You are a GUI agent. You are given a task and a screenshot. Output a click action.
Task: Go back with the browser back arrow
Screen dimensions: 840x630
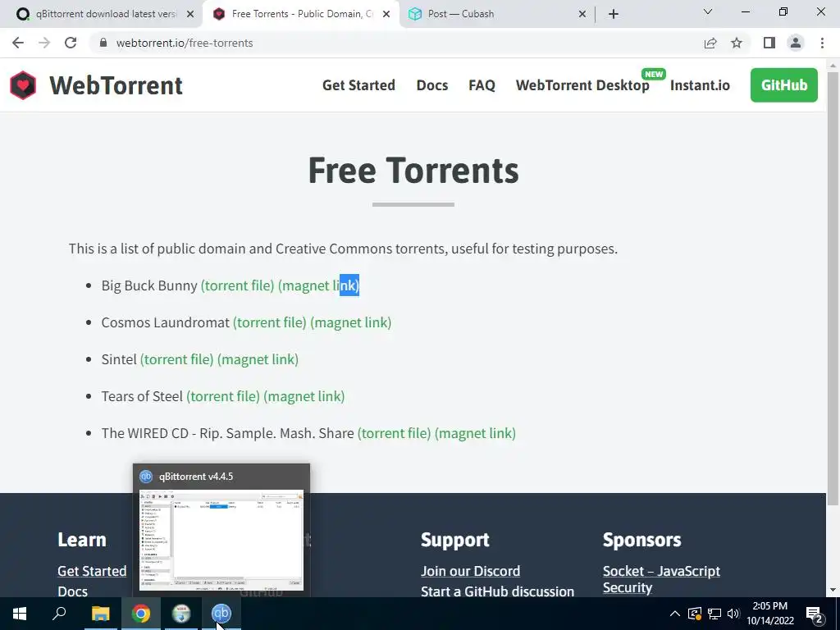coord(18,43)
